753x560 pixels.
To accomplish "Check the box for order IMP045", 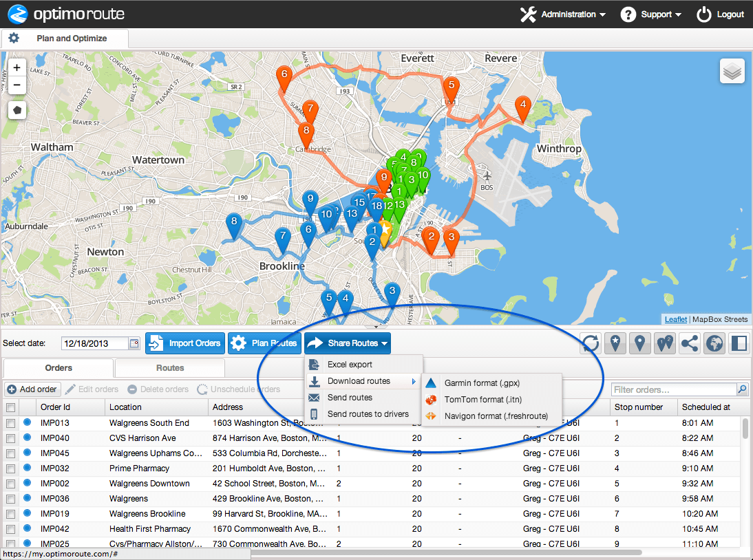I will tap(10, 453).
